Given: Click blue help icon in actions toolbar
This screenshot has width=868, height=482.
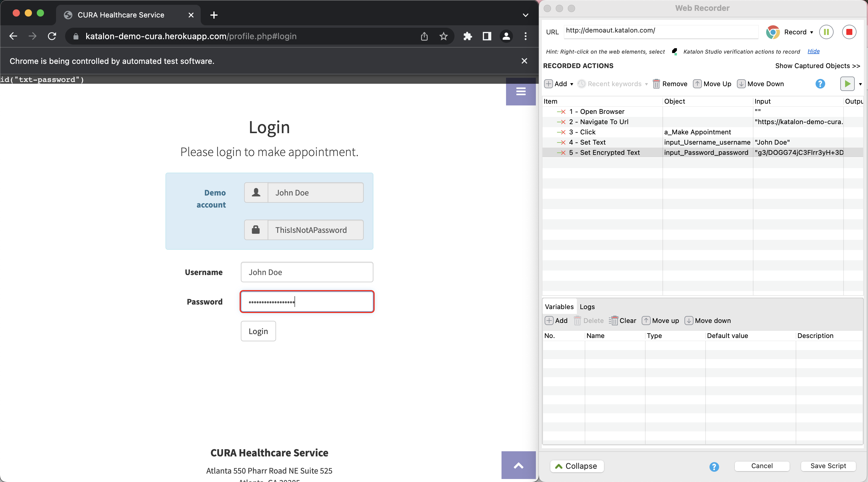Looking at the screenshot, I should 820,84.
